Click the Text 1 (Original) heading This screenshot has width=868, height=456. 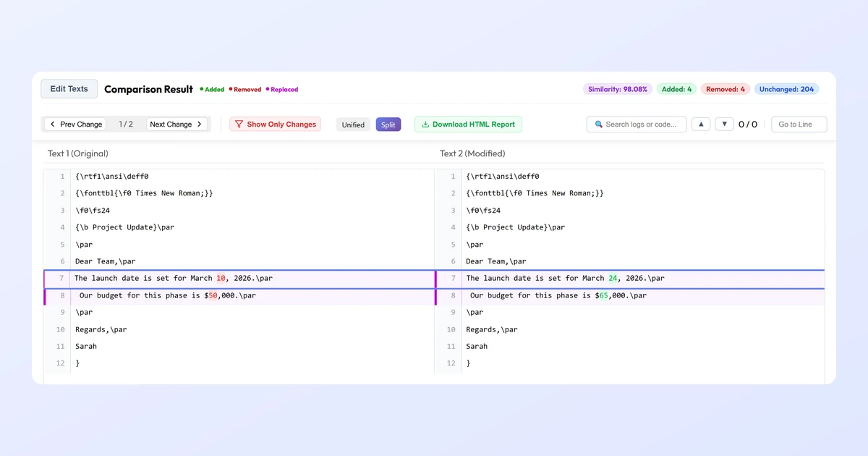(x=78, y=153)
